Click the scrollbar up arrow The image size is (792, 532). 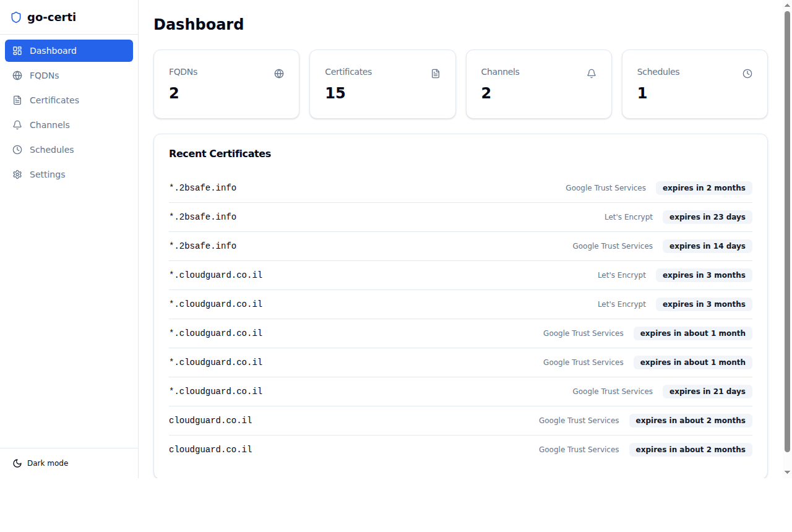click(x=788, y=4)
